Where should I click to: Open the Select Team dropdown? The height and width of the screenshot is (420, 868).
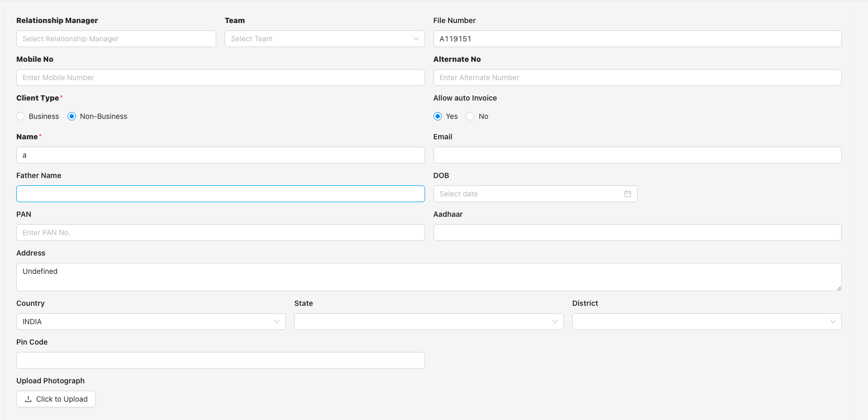coord(325,39)
